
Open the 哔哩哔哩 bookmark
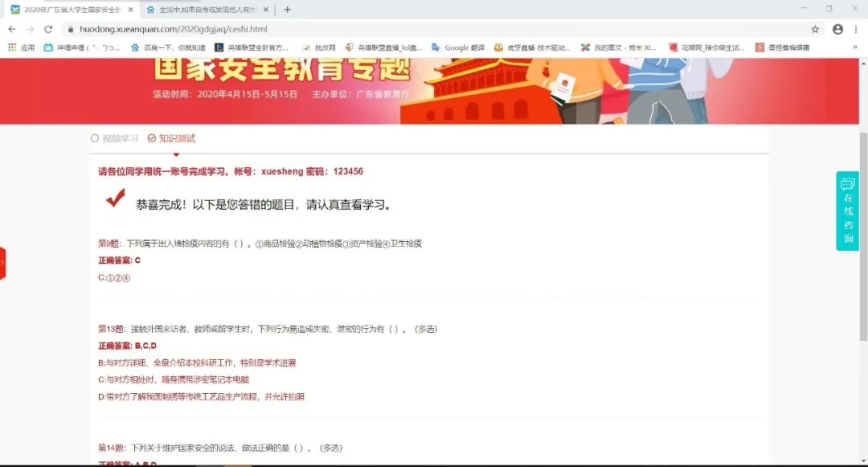(82, 47)
